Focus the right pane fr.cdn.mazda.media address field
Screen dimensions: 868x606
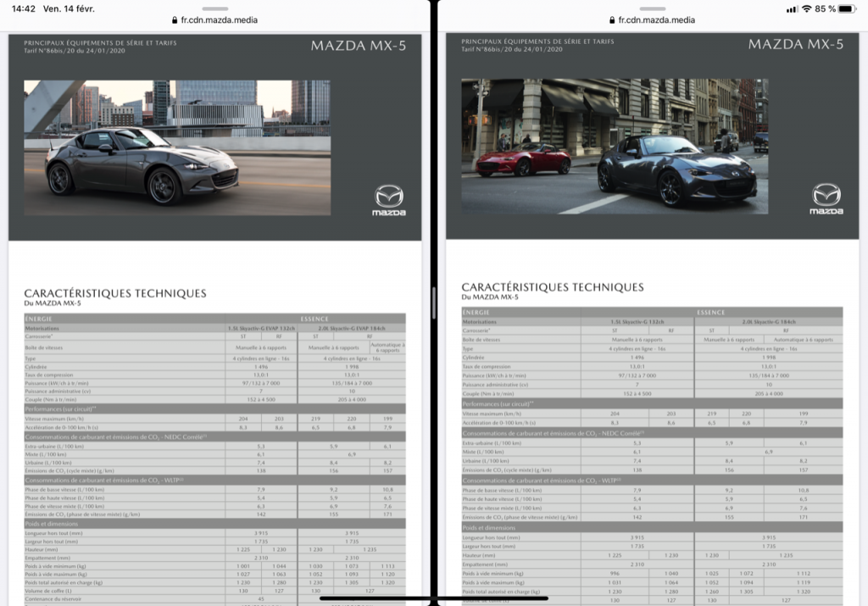[652, 20]
